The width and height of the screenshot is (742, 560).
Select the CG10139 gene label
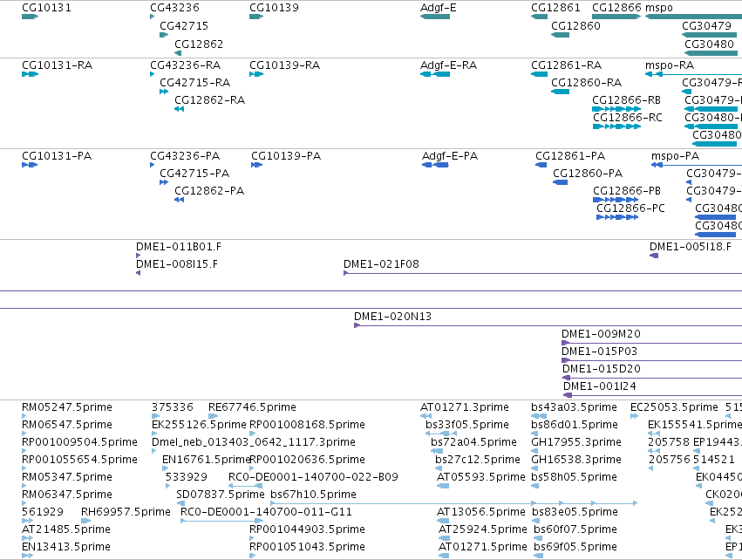coord(274,8)
